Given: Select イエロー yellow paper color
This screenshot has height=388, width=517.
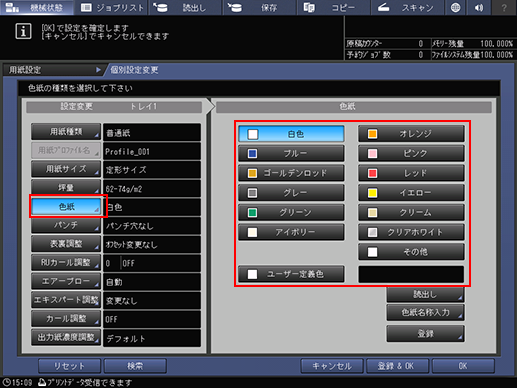Looking at the screenshot, I should (x=411, y=193).
